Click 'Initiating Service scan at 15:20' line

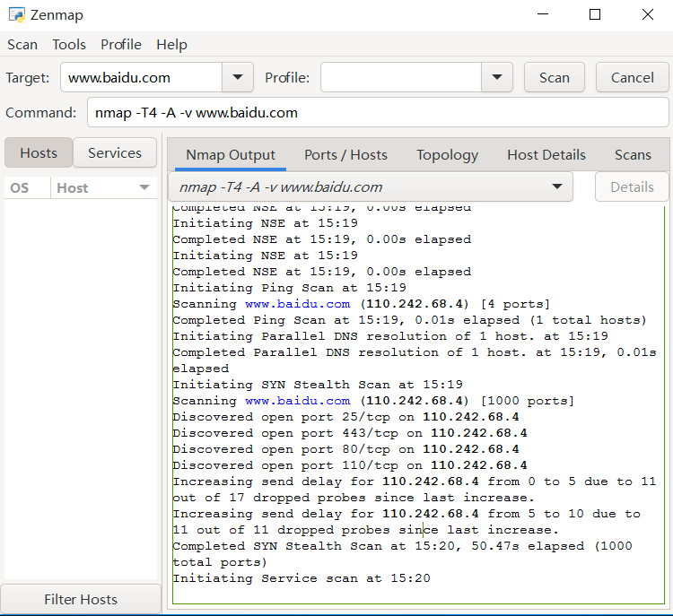pos(302,578)
